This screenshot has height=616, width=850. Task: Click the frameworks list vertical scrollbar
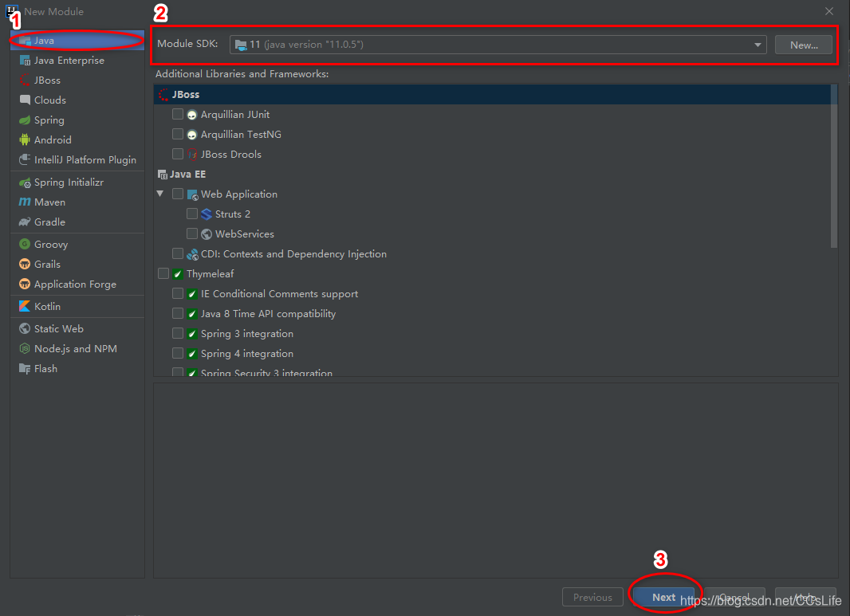(834, 167)
